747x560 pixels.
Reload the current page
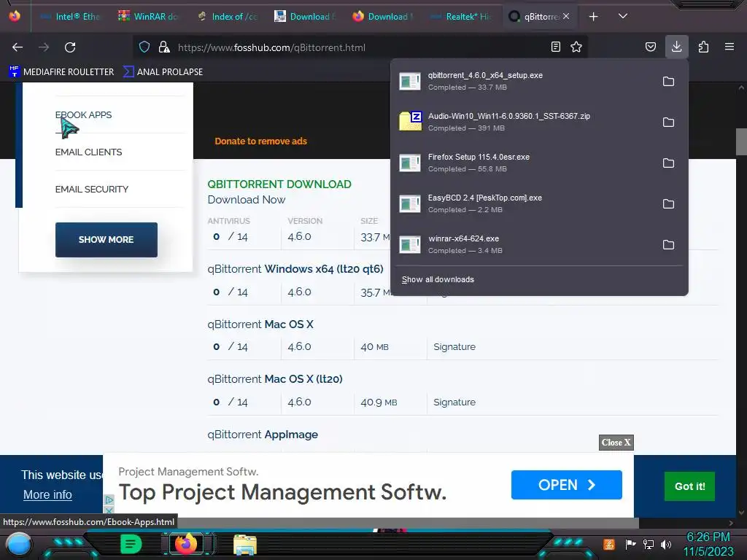point(70,47)
